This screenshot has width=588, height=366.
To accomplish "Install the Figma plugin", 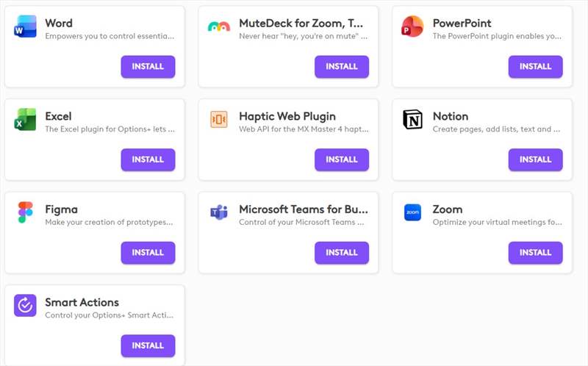I will pos(148,253).
